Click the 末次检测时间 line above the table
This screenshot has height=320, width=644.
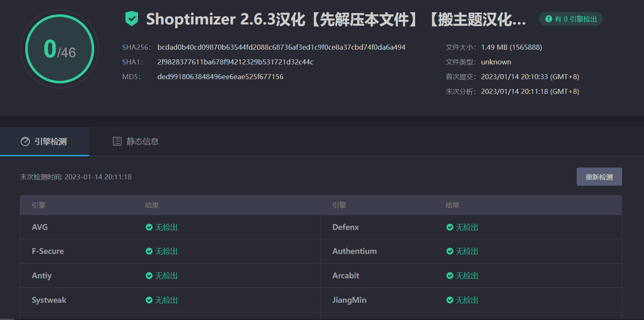click(x=76, y=177)
